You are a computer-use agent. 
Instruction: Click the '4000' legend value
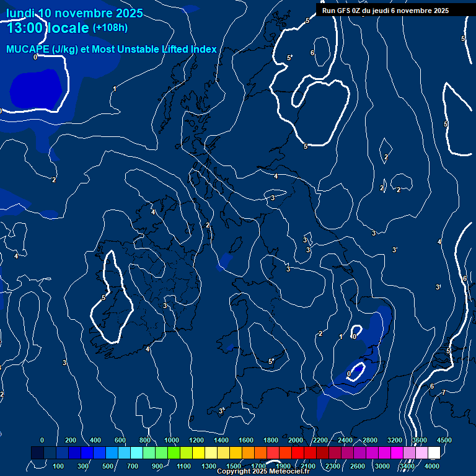(x=431, y=466)
